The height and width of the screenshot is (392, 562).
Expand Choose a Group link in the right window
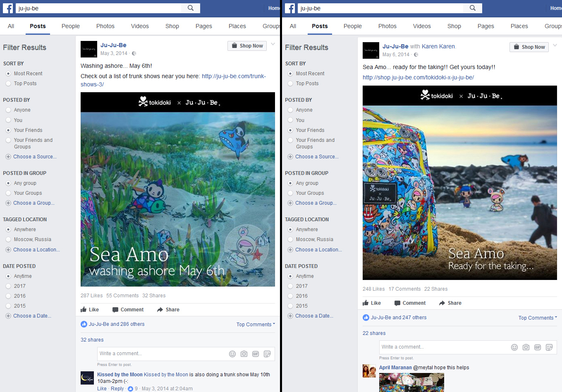[x=316, y=203]
